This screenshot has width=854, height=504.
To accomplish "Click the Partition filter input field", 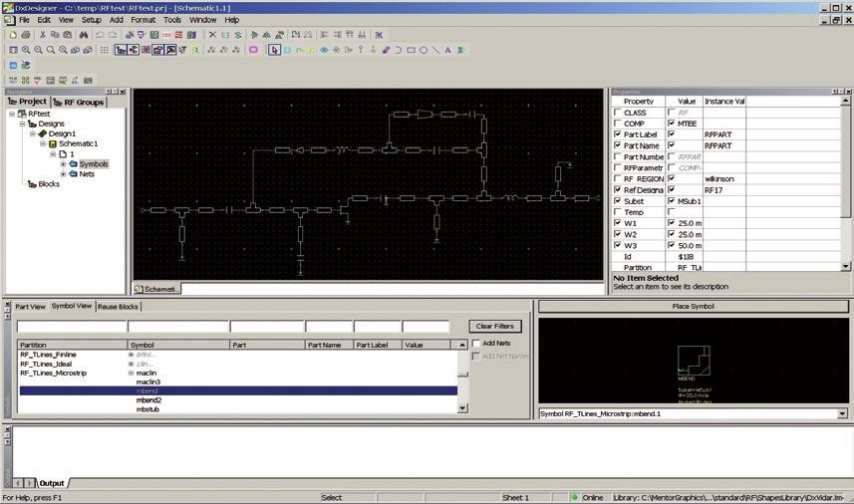I will tap(71, 327).
